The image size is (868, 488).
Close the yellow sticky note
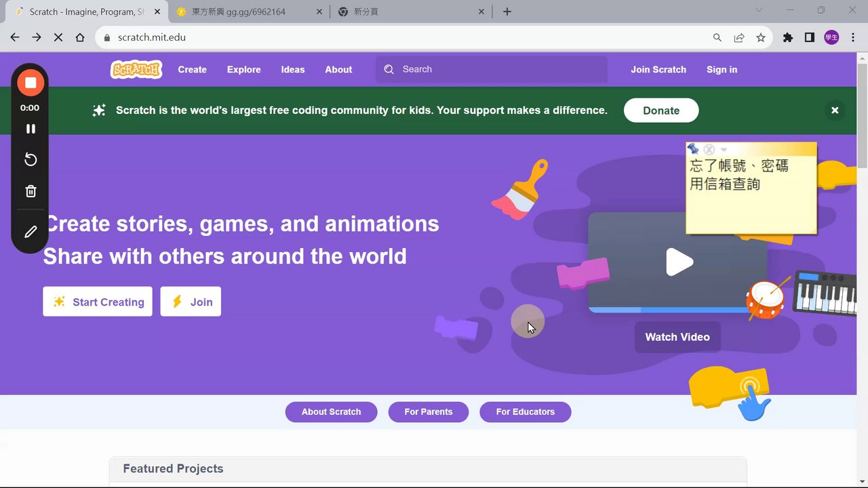[x=709, y=149]
